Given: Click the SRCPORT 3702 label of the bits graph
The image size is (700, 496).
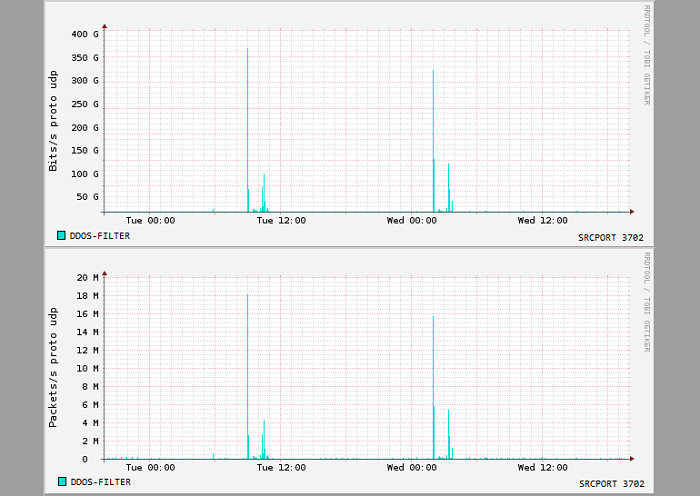Looking at the screenshot, I should pos(611,238).
